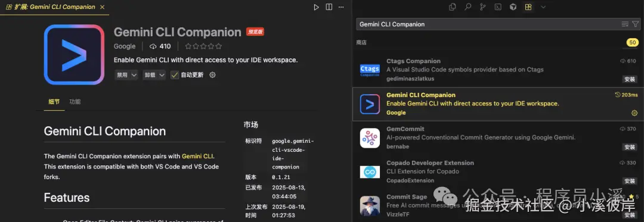Click the Ctags Companion logo icon
This screenshot has height=222, width=644.
(370, 70)
